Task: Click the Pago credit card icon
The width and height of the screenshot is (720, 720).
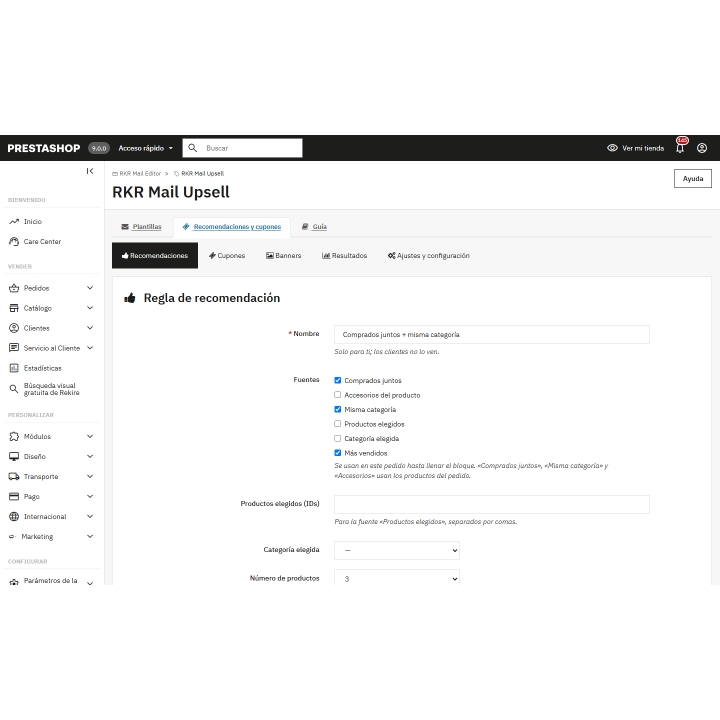Action: pos(14,496)
